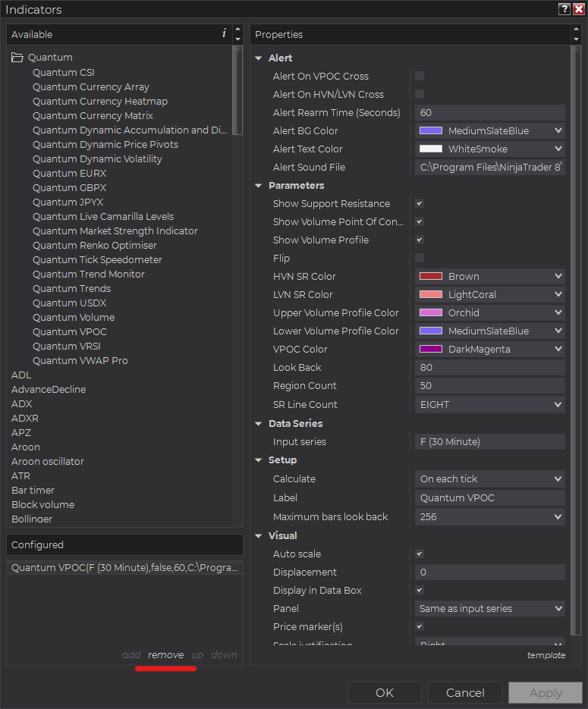This screenshot has width=588, height=709.
Task: Collapse the Visual section
Action: click(x=258, y=536)
